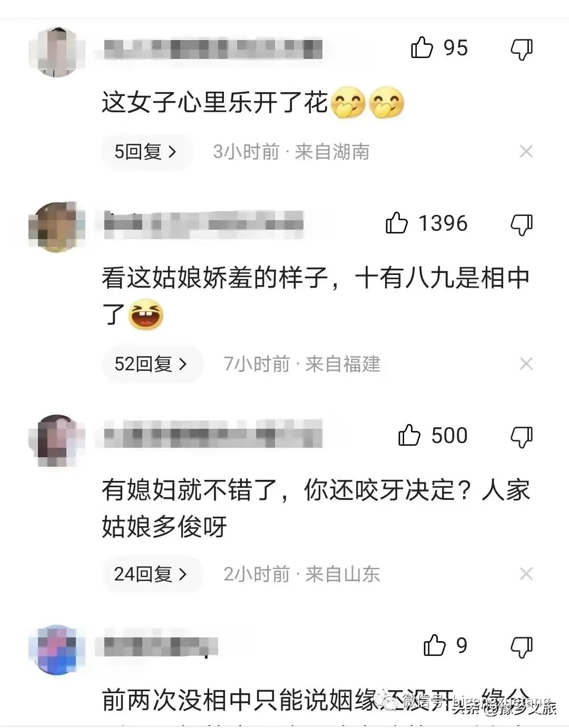Like the comment with 1396 likes
The height and width of the screenshot is (728, 569).
click(x=397, y=223)
